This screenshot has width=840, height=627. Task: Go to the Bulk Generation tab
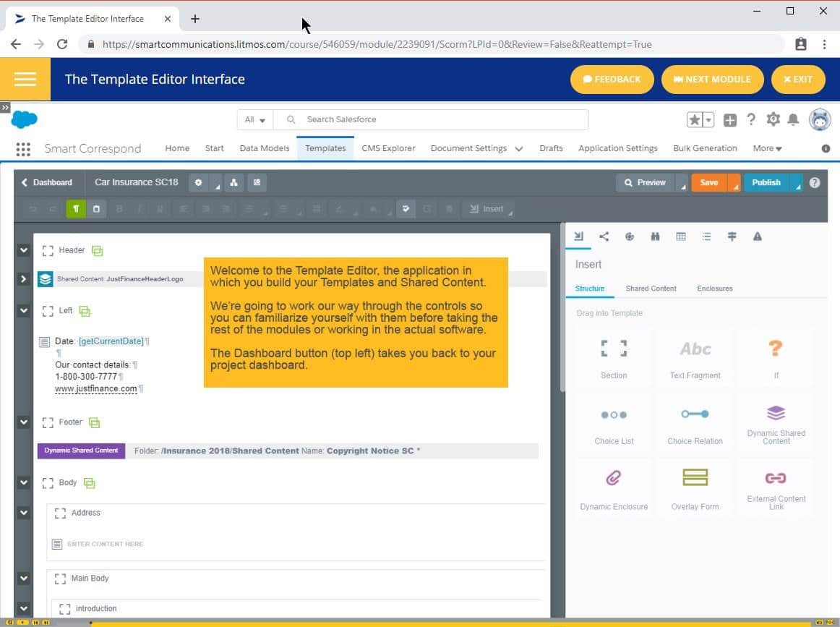pyautogui.click(x=705, y=148)
